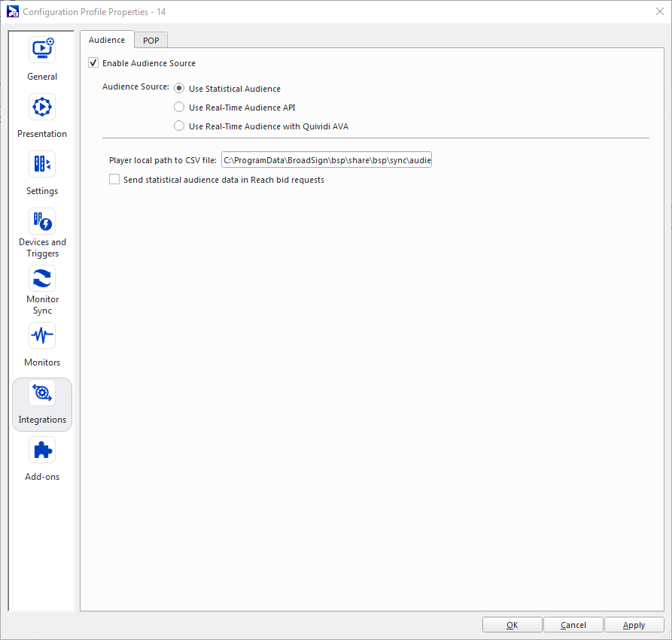Screen dimensions: 672x640
Task: Click the Cancel button
Action: (x=573, y=625)
